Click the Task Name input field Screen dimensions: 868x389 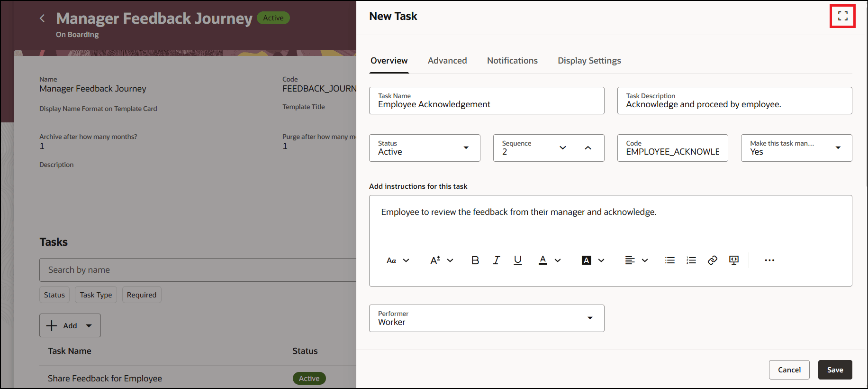(x=487, y=101)
